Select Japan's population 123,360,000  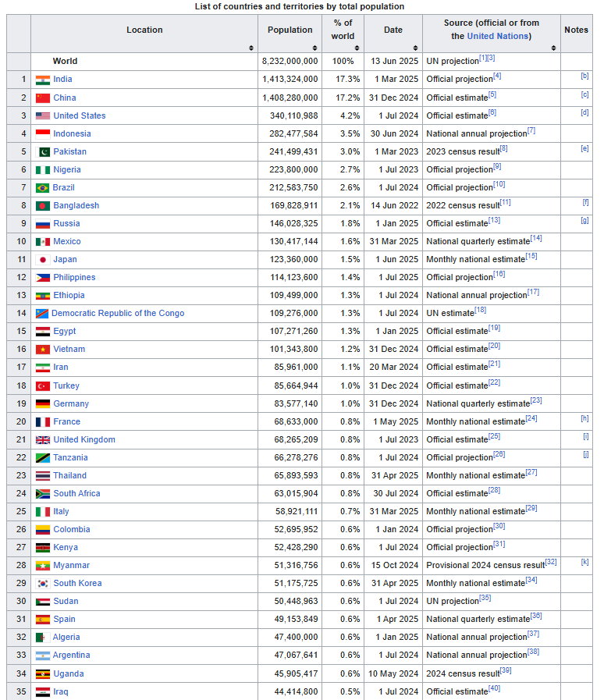(x=293, y=259)
